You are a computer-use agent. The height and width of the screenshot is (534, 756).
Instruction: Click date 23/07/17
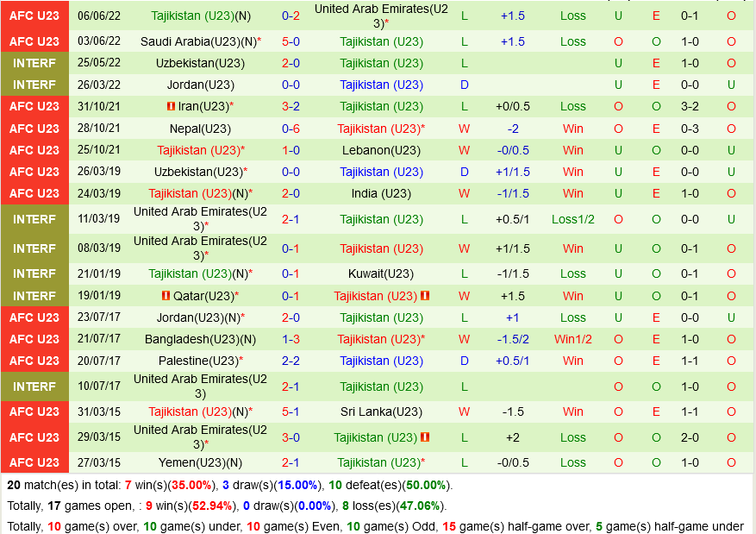(99, 317)
